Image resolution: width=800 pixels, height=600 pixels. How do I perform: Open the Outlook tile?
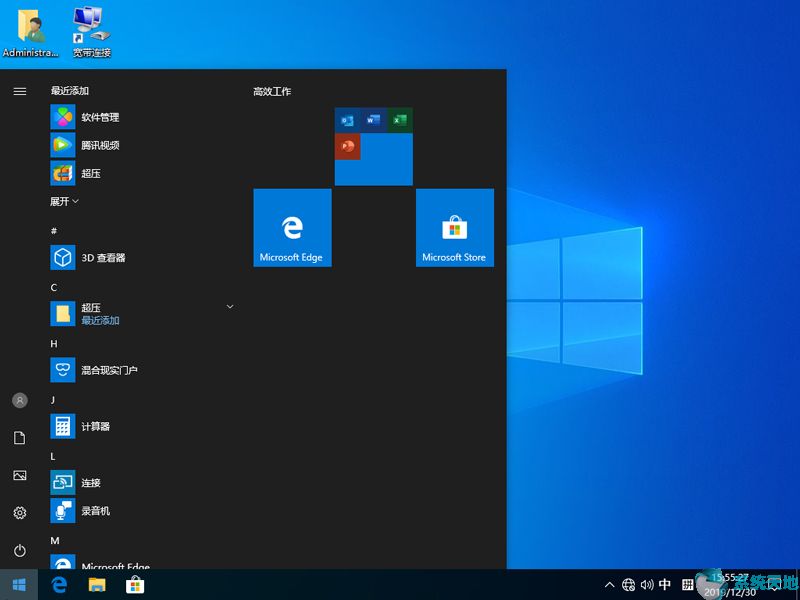[x=347, y=120]
